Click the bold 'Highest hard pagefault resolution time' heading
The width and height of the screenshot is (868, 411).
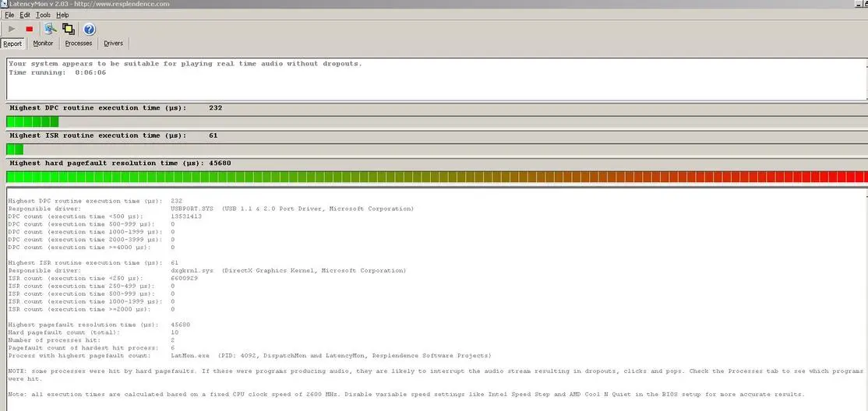(108, 163)
